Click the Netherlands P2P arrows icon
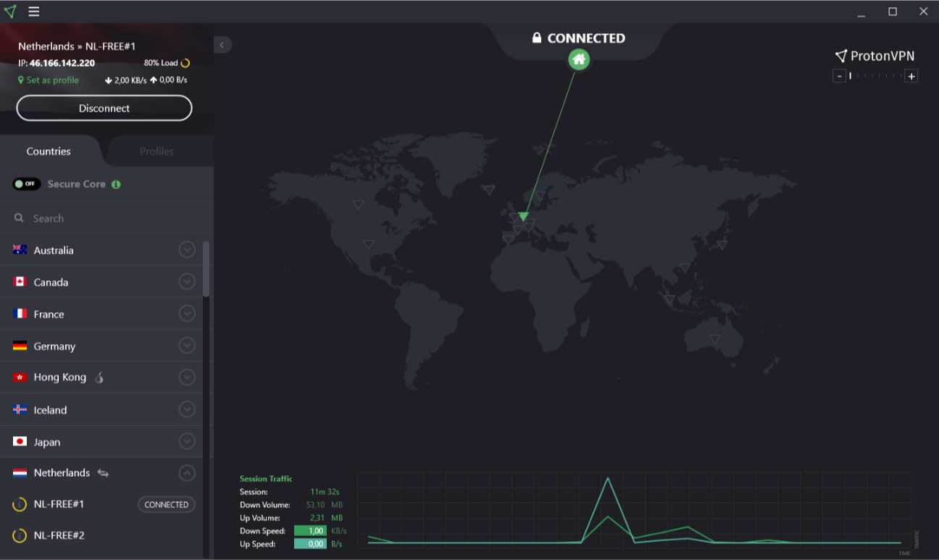The width and height of the screenshot is (939, 560). 103,473
